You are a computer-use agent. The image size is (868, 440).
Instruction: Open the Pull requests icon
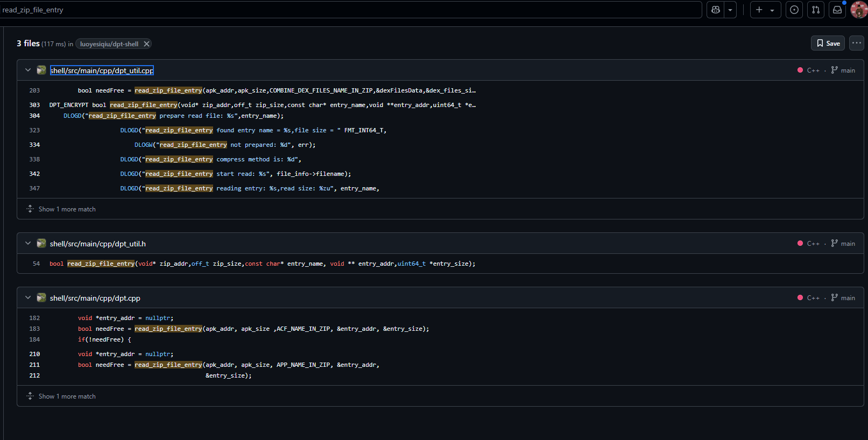coord(816,10)
